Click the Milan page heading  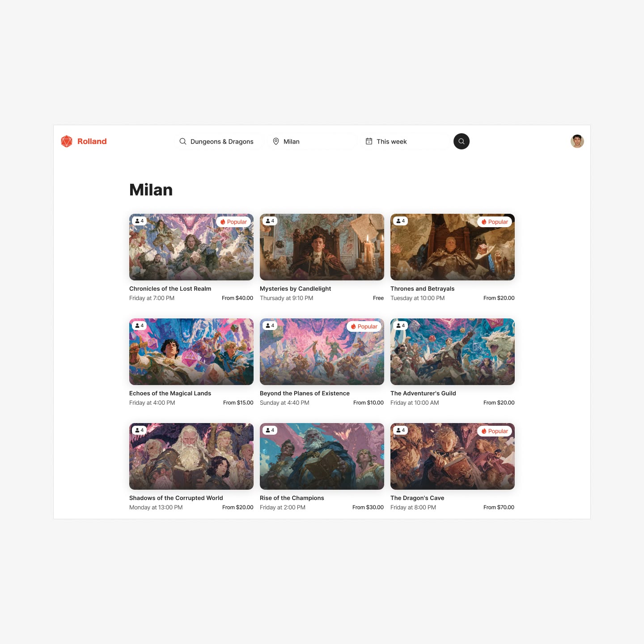point(151,190)
